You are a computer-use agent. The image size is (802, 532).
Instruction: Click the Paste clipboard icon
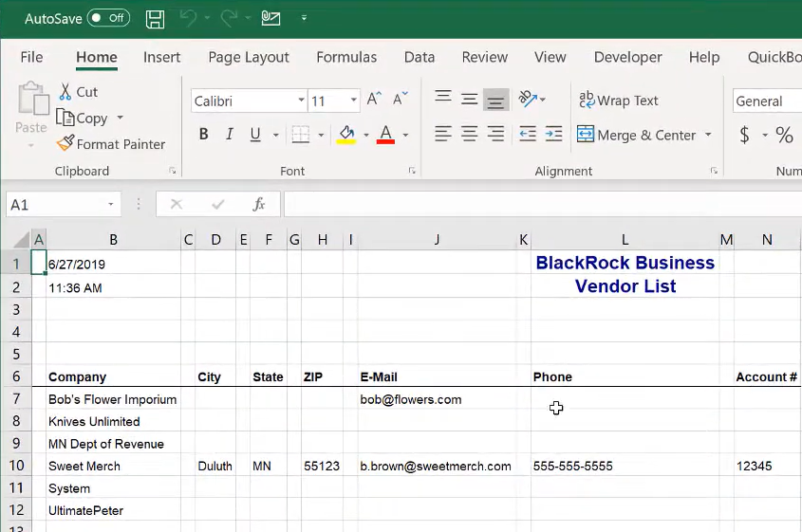coord(32,99)
